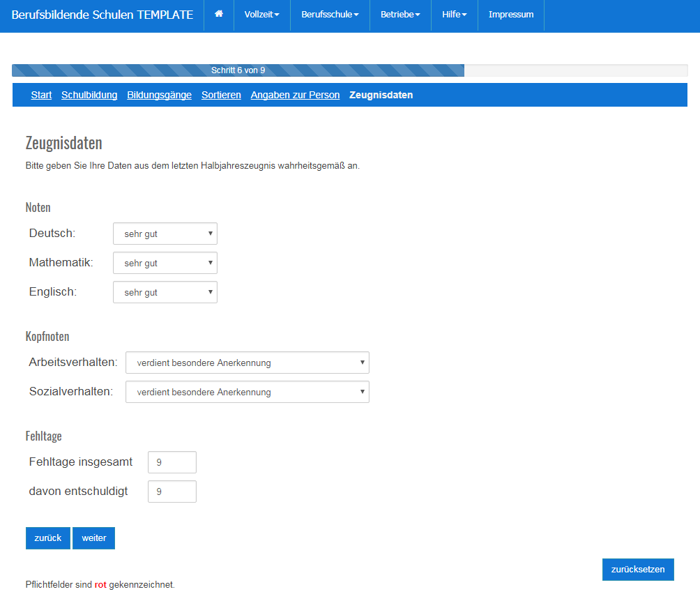Open the Arbeitsverhalten rating dropdown
The height and width of the screenshot is (594, 700).
pyautogui.click(x=247, y=363)
